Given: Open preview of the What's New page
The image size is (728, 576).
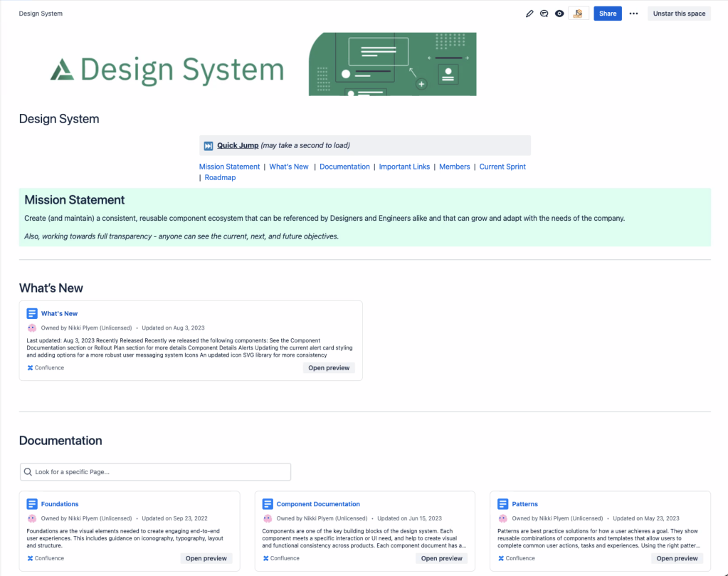Looking at the screenshot, I should tap(328, 367).
